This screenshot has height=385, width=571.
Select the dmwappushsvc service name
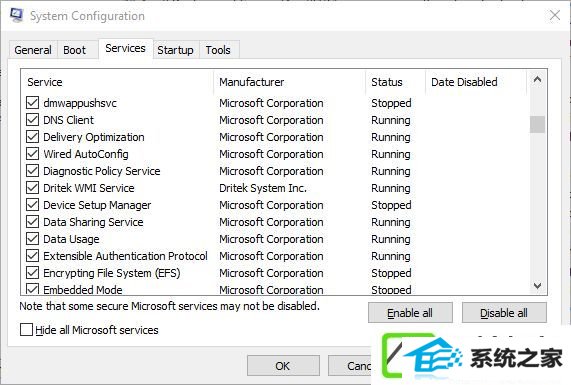coord(80,103)
